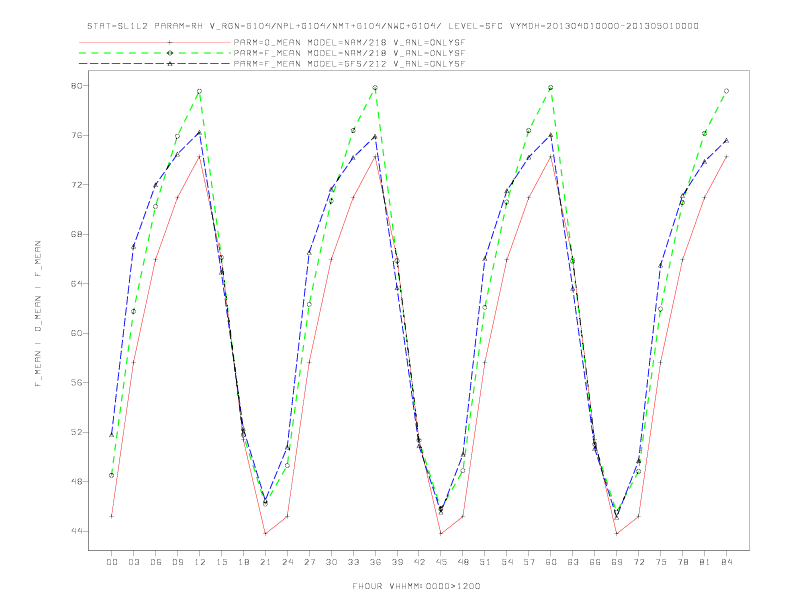Click x-axis forecast hour label 63
This screenshot has width=792, height=612.
573,562
